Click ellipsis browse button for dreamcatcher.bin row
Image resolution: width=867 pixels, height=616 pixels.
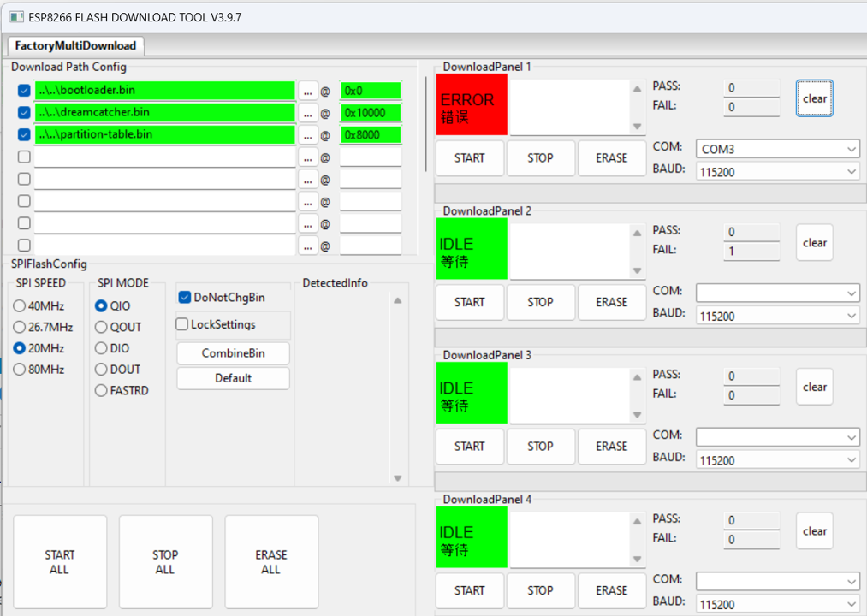coord(308,113)
